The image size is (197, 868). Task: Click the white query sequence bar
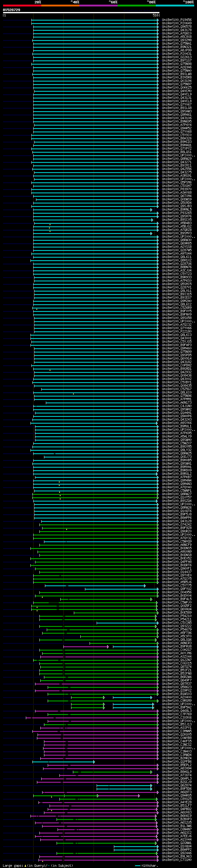81,12
